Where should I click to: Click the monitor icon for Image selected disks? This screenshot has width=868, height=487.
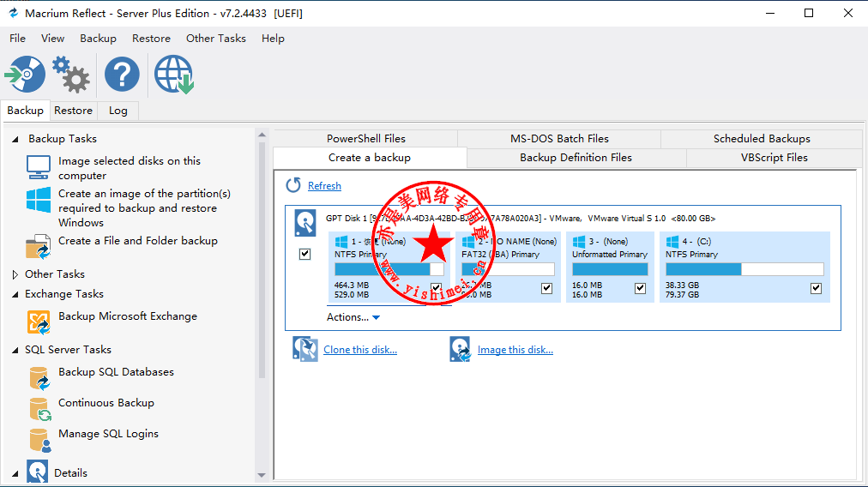39,167
